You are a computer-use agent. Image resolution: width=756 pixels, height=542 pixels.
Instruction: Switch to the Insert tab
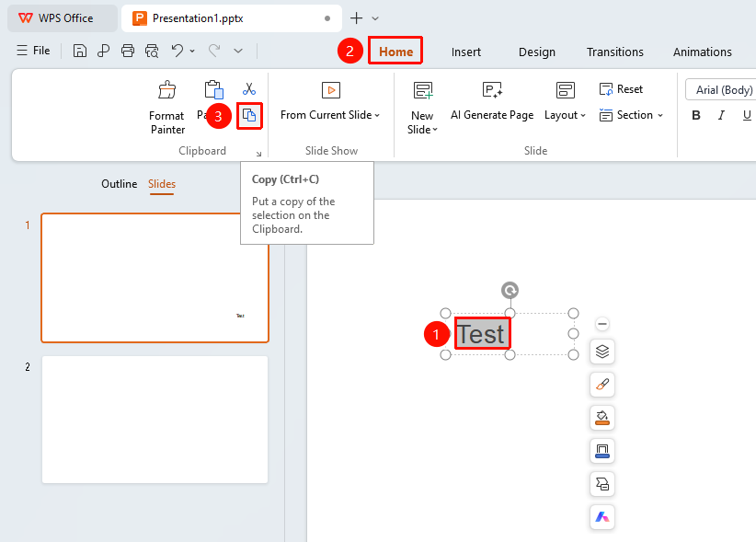point(466,52)
